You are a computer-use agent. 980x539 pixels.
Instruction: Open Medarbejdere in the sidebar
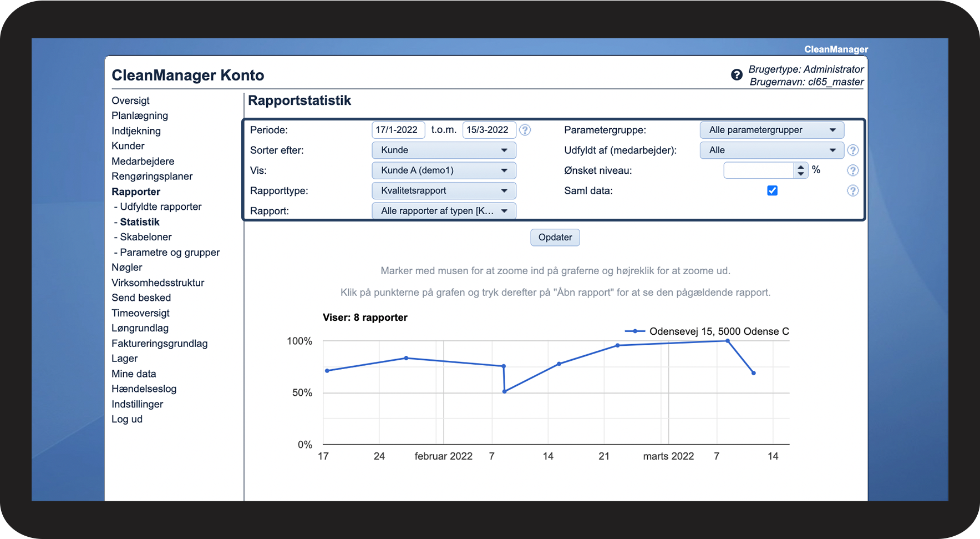143,162
